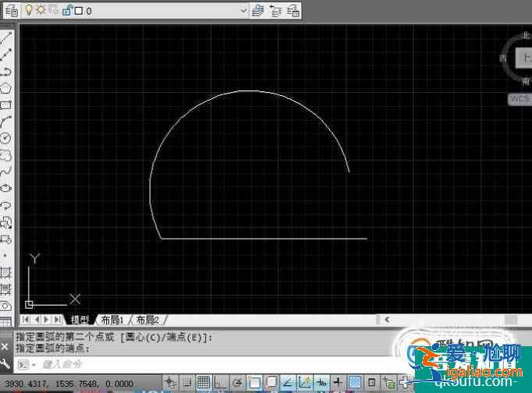Select the Hatch tool

[x=5, y=272]
